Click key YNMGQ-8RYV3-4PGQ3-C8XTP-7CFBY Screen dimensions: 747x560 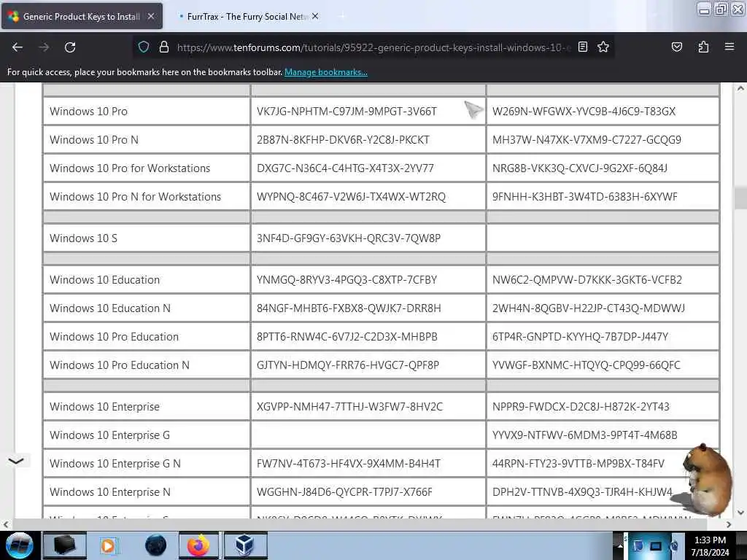coord(347,280)
